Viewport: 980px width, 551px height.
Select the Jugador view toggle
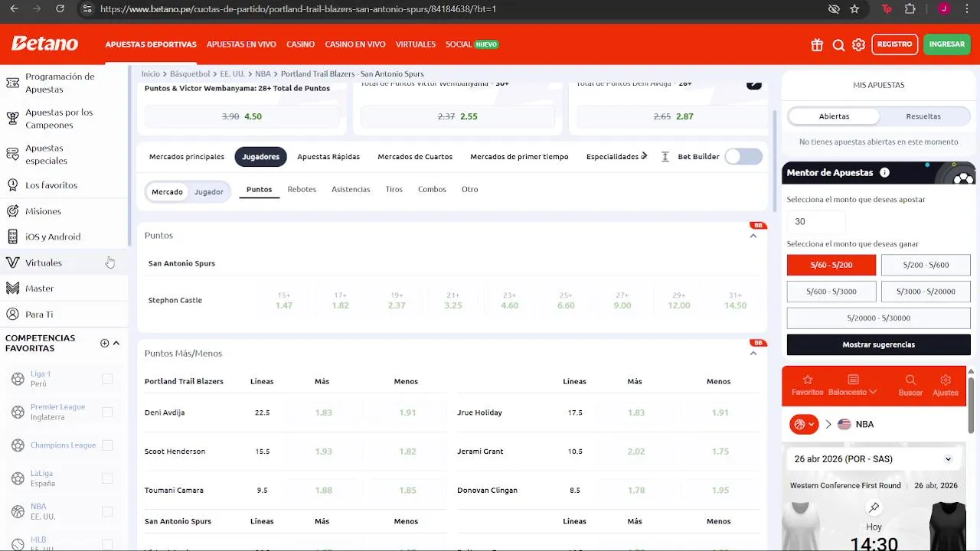(x=208, y=192)
